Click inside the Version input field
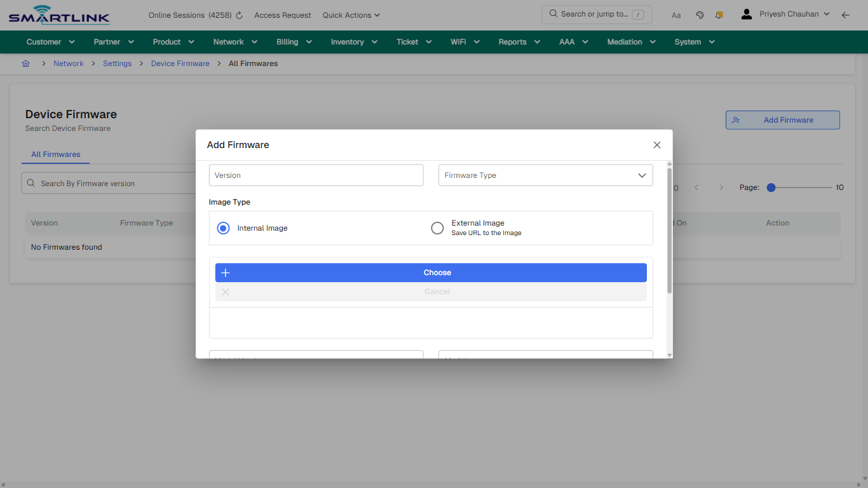This screenshot has width=868, height=488. click(316, 175)
